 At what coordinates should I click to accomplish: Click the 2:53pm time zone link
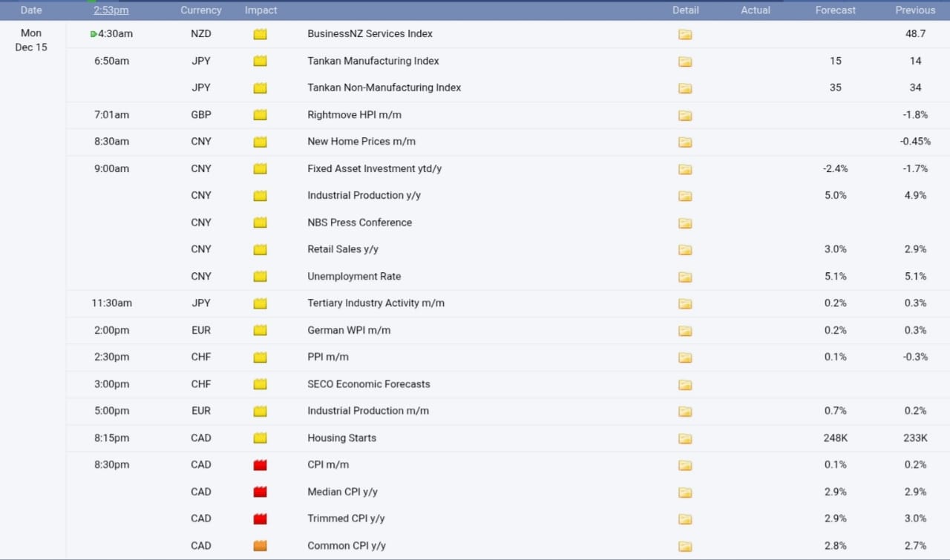(x=111, y=10)
